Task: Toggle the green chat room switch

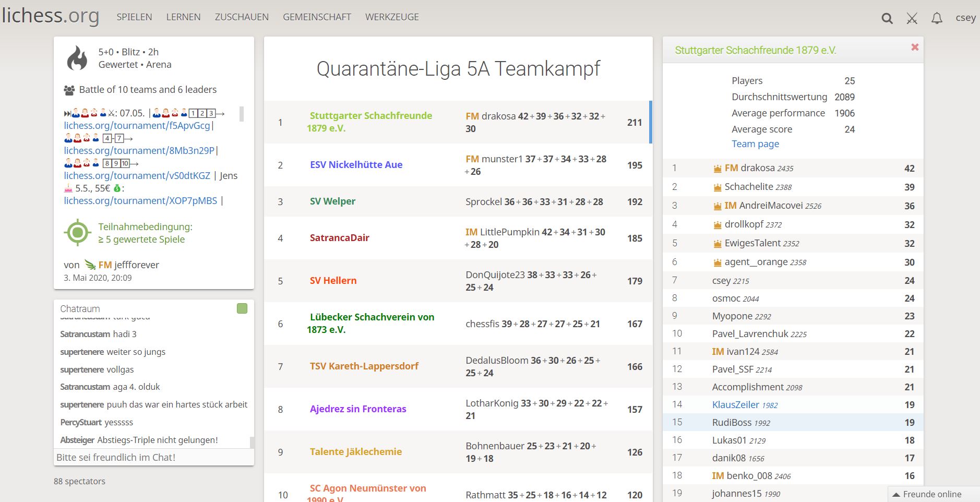Action: 242,308
